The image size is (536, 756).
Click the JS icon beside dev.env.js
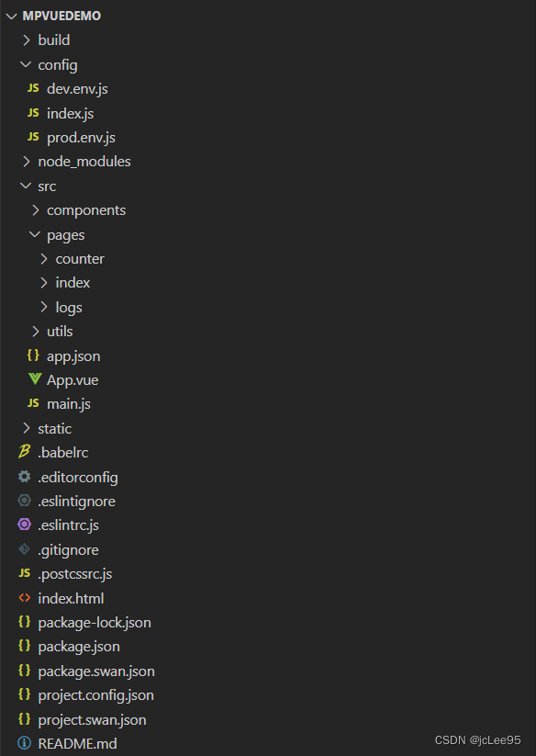33,88
